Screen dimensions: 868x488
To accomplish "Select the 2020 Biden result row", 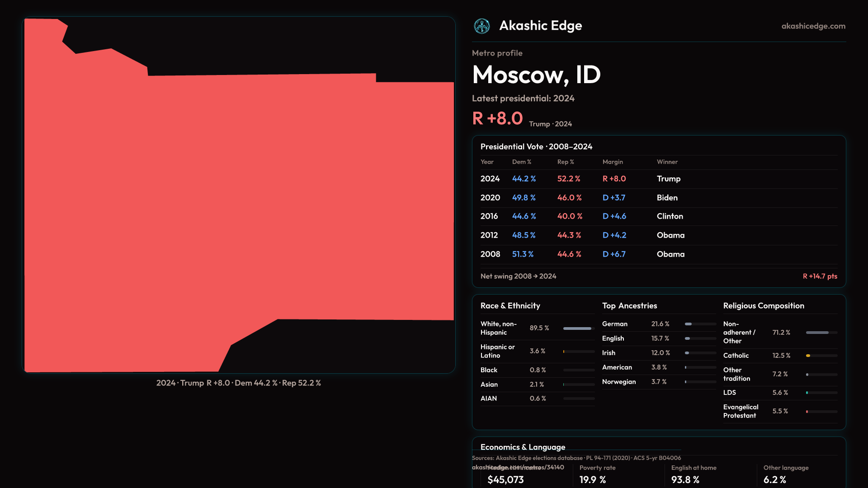I will tap(658, 198).
